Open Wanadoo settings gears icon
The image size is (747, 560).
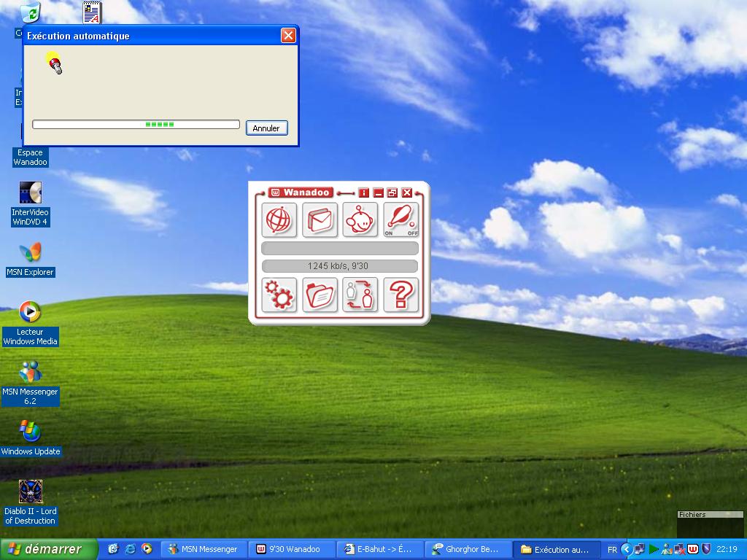pyautogui.click(x=279, y=295)
